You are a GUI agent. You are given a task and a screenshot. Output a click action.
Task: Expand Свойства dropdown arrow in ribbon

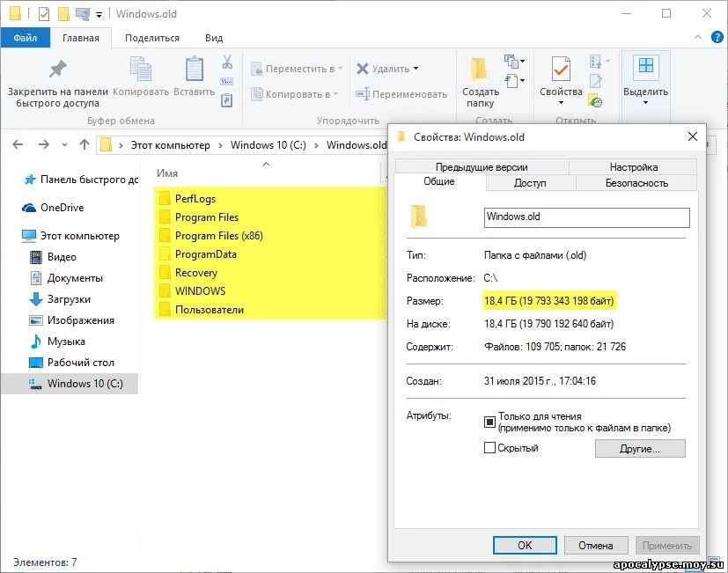point(561,103)
